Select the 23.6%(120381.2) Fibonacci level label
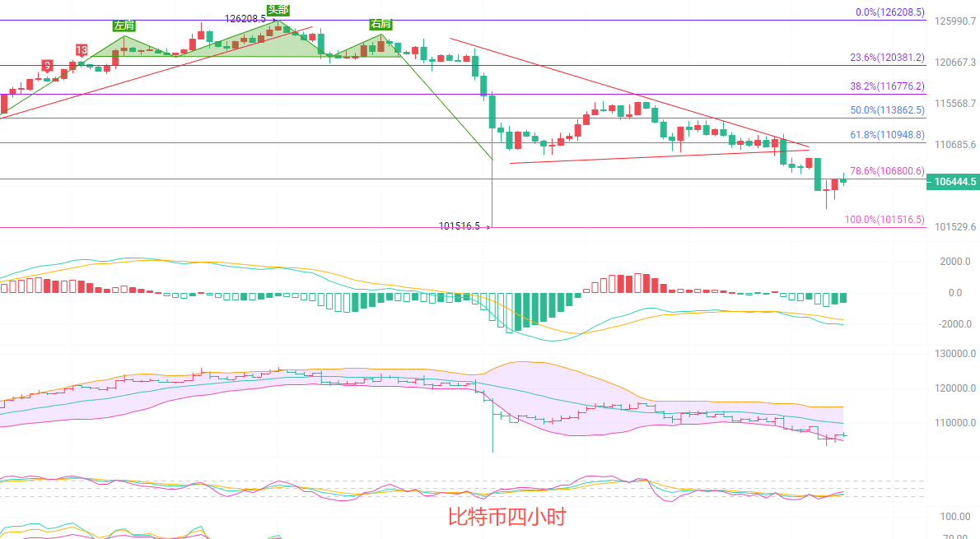 click(887, 58)
